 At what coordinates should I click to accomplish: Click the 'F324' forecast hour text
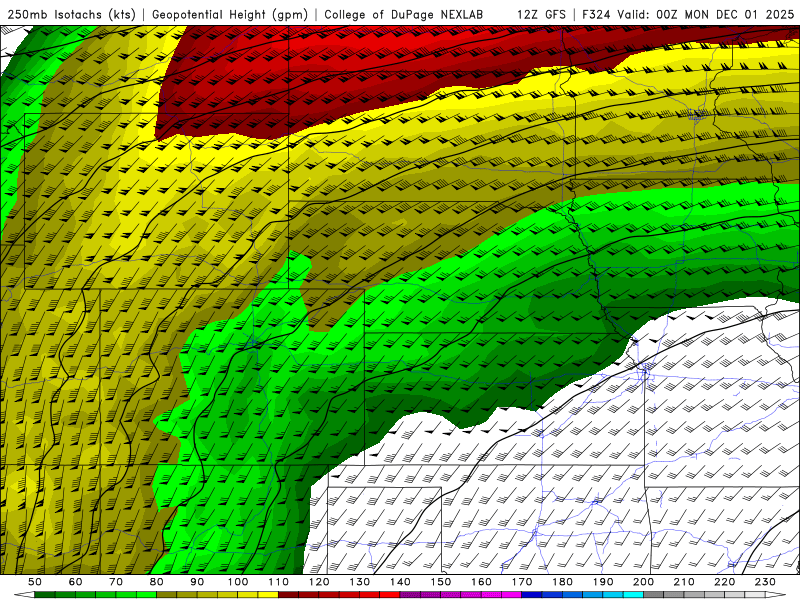(596, 14)
